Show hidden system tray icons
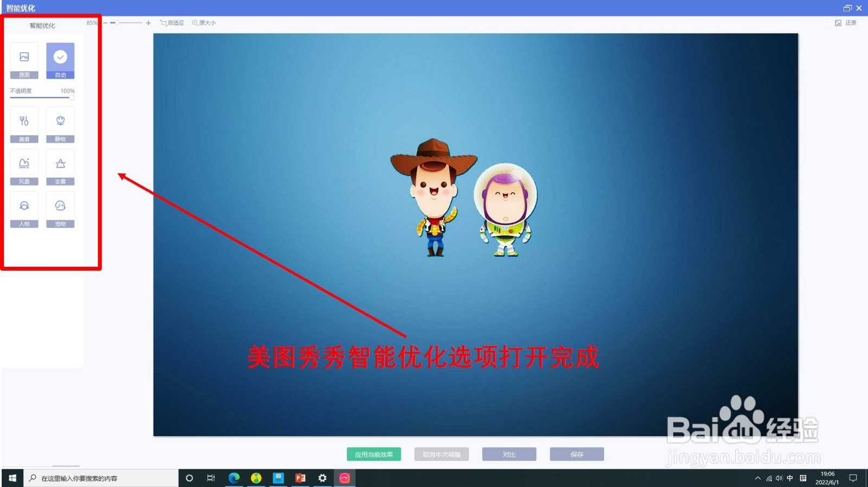Screen dimensions: 868x487 [758, 478]
